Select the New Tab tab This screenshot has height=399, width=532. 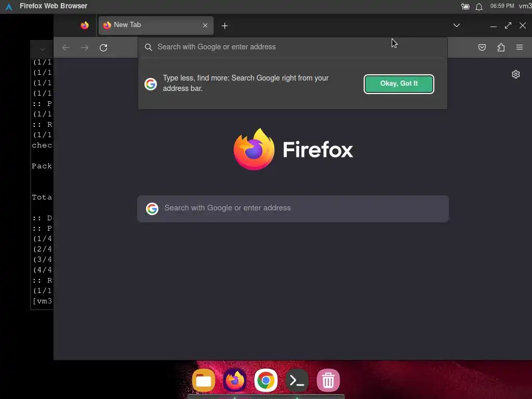[x=156, y=25]
